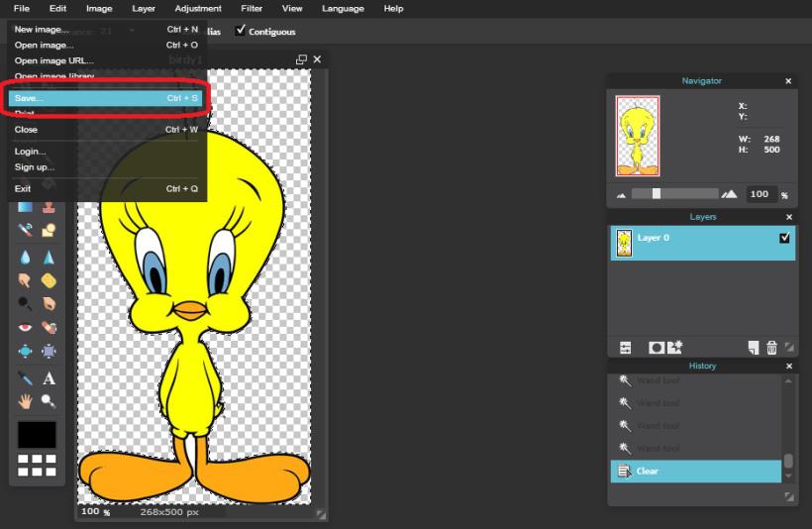Open the Filter menu

(x=252, y=8)
